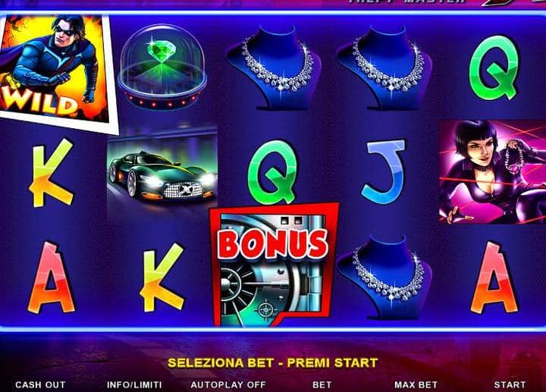Click the center green Q symbol
546x392 pixels.
[x=273, y=172]
